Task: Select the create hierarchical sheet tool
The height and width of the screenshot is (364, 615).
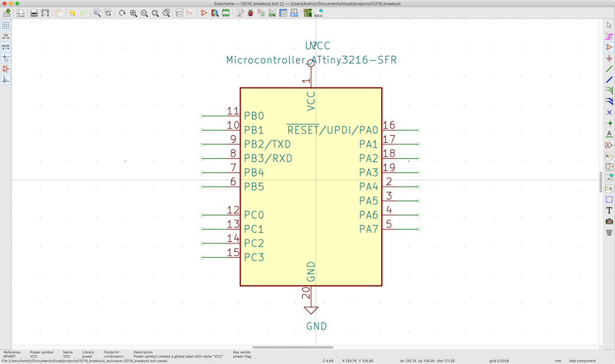Action: tap(609, 167)
